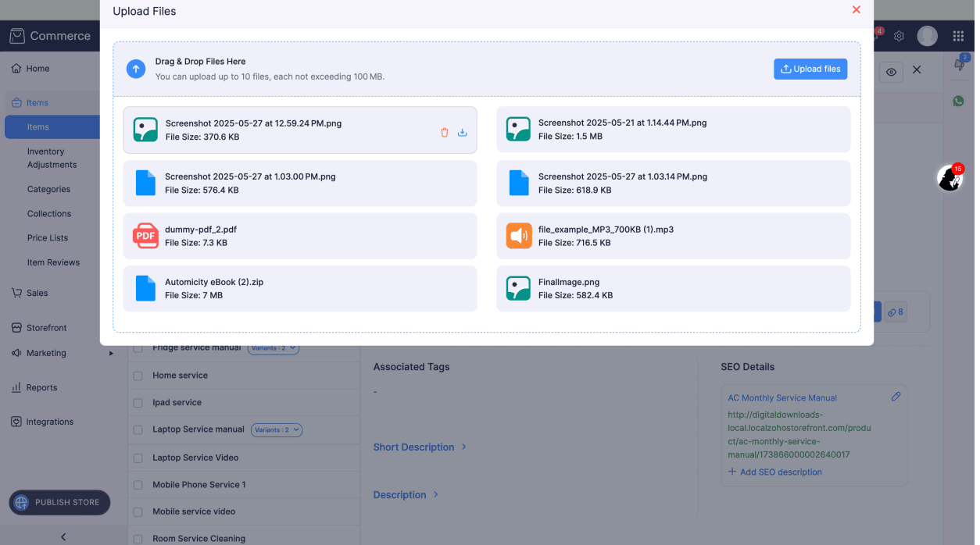Image resolution: width=980 pixels, height=545 pixels.
Task: Select the Ipad service checkbox
Action: coord(138,403)
